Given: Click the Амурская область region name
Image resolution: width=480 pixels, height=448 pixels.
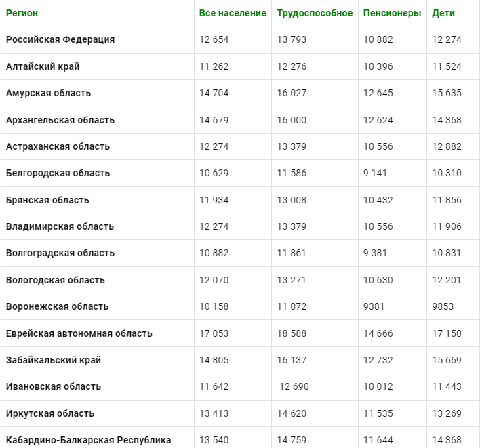Looking at the screenshot, I should click(x=49, y=93).
